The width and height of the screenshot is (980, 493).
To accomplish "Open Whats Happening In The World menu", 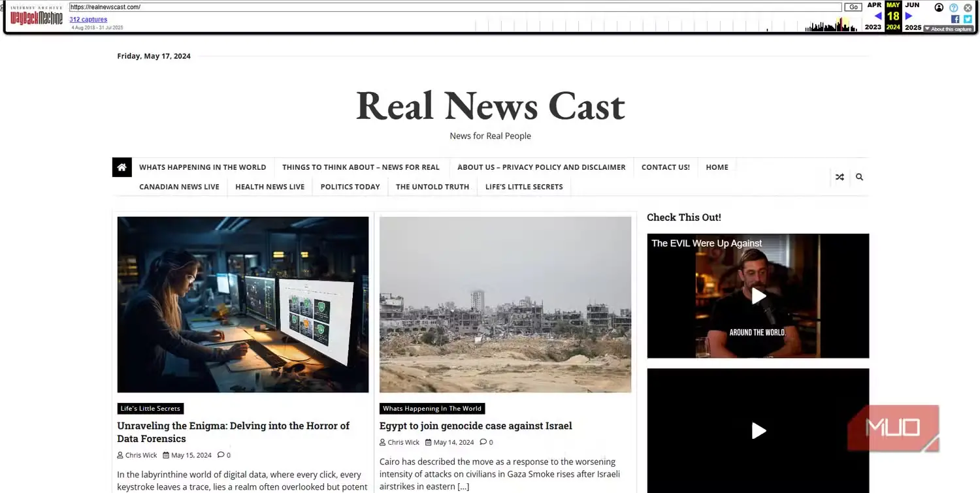I will pyautogui.click(x=203, y=167).
